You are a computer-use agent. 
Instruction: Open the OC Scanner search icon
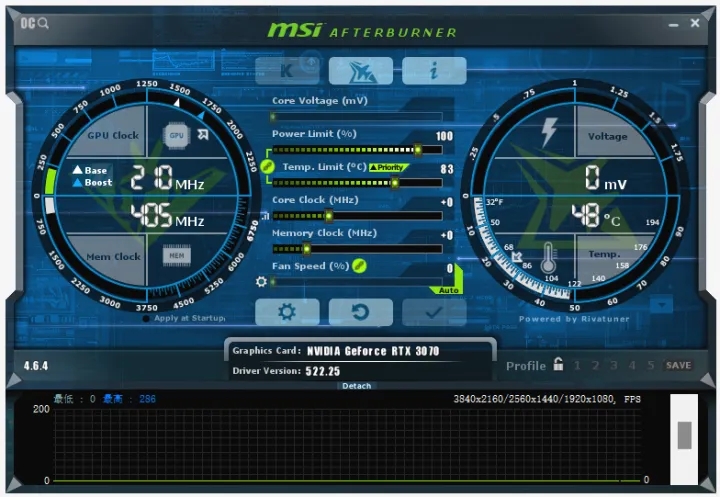pos(34,23)
